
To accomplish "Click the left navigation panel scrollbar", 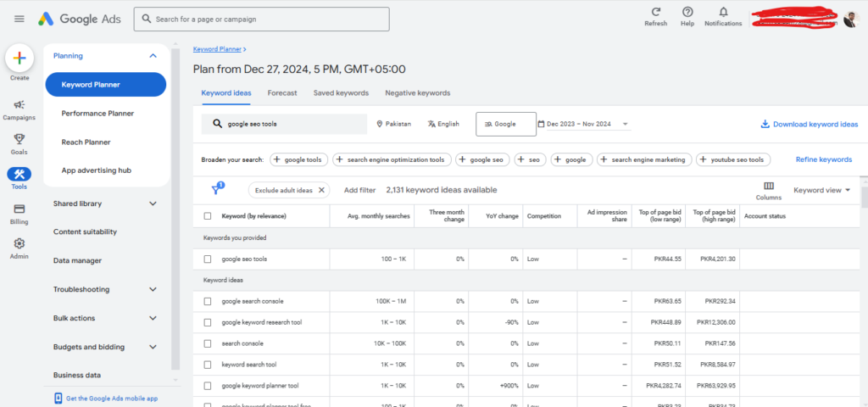I will (x=175, y=209).
